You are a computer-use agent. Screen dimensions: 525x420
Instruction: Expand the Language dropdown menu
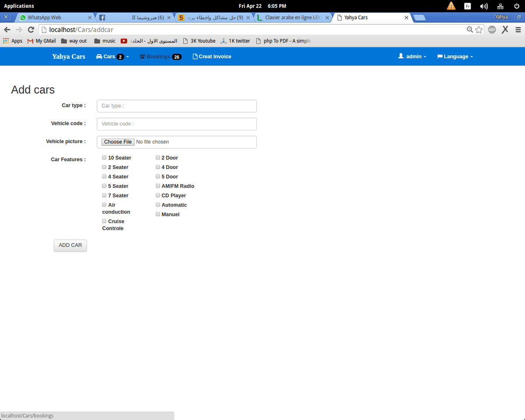coord(455,56)
